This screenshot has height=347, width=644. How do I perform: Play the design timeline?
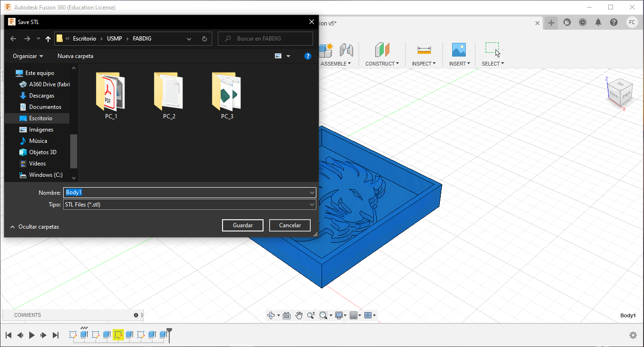[x=32, y=335]
